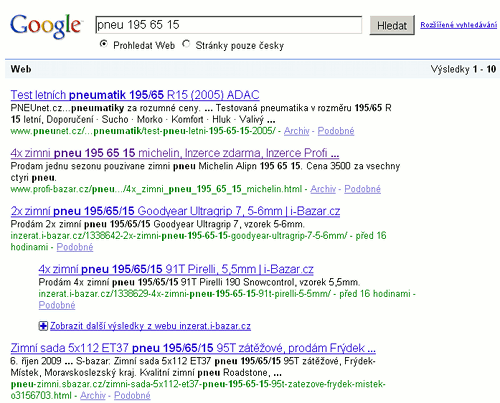
Task: Click Archiv link under pneunet.cz result
Action: tap(297, 131)
